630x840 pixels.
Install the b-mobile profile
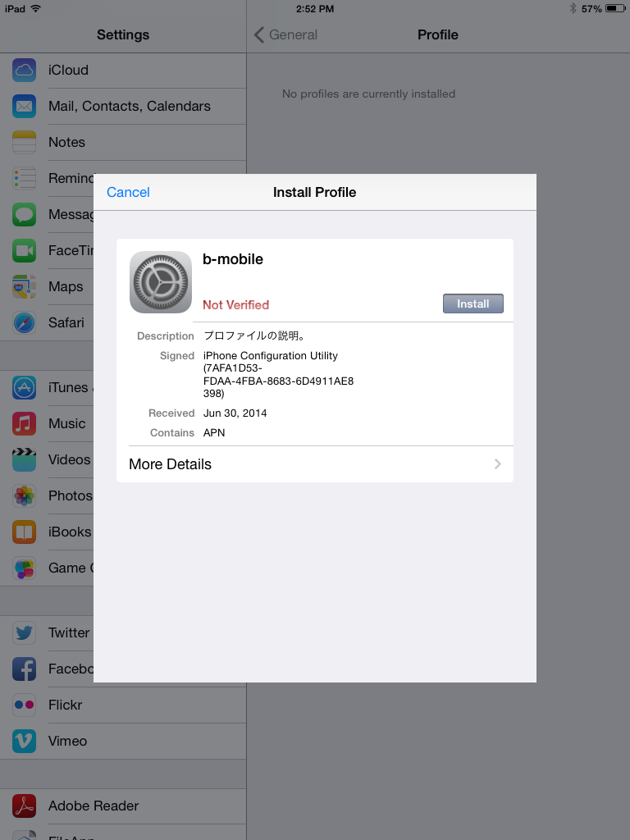[x=473, y=304]
